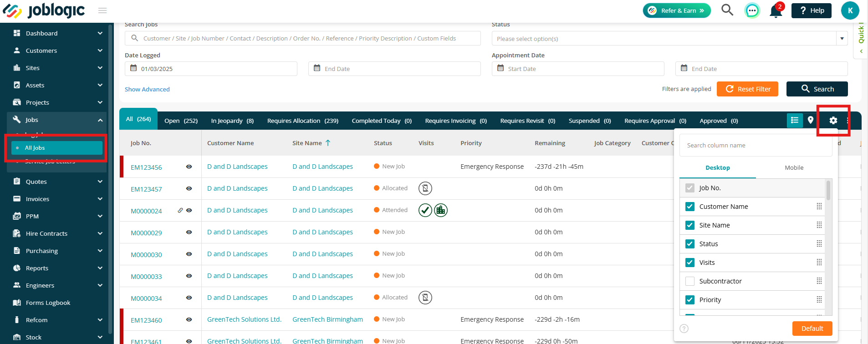
Task: Uncheck the Customer Name column checkbox
Action: [x=690, y=207]
